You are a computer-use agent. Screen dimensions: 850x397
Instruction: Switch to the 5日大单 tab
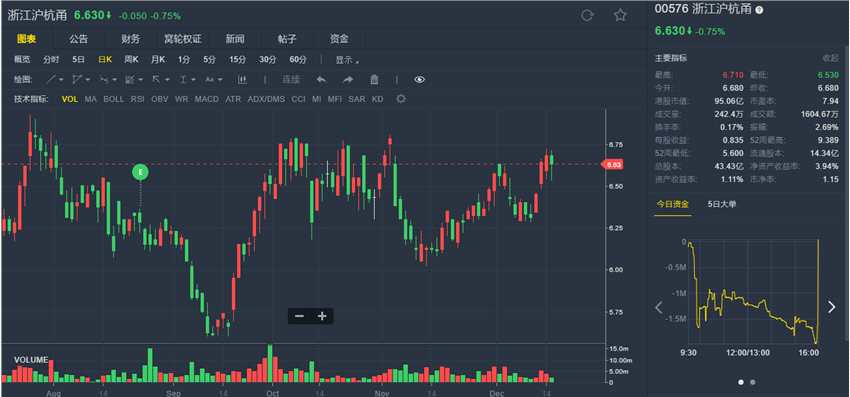722,204
